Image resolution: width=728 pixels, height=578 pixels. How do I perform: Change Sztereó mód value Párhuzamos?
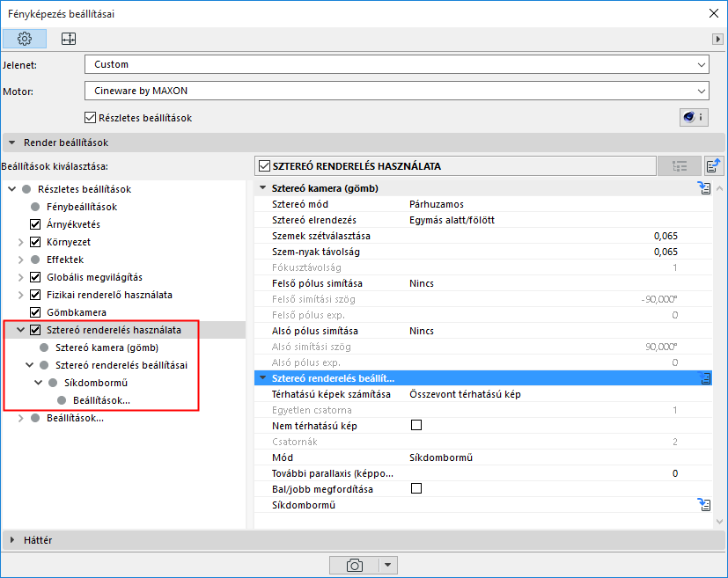coord(437,204)
